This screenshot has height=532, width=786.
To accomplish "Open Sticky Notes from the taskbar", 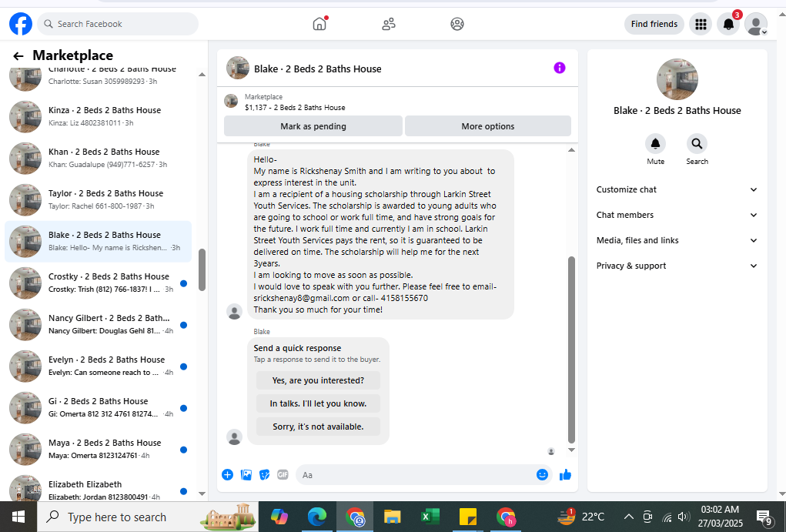I will (467, 517).
